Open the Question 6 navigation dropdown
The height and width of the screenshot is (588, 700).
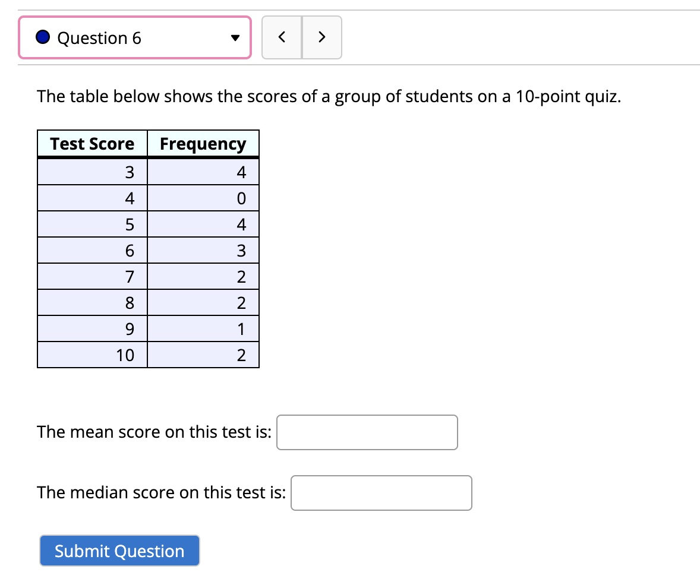(x=135, y=37)
